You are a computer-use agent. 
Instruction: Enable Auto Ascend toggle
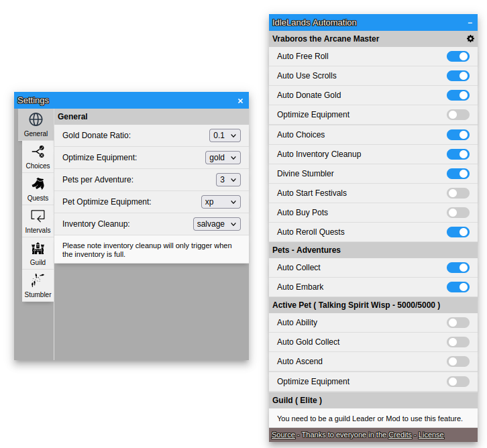coord(457,361)
